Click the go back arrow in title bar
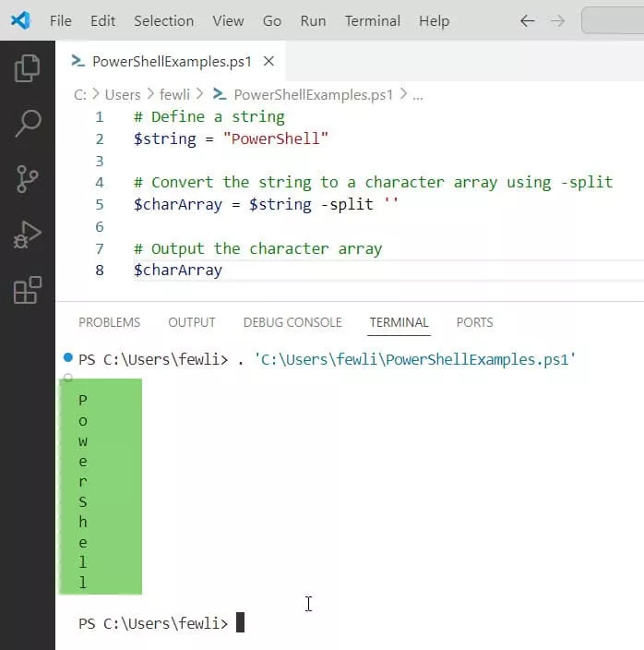Image resolution: width=644 pixels, height=650 pixels. pyautogui.click(x=528, y=20)
